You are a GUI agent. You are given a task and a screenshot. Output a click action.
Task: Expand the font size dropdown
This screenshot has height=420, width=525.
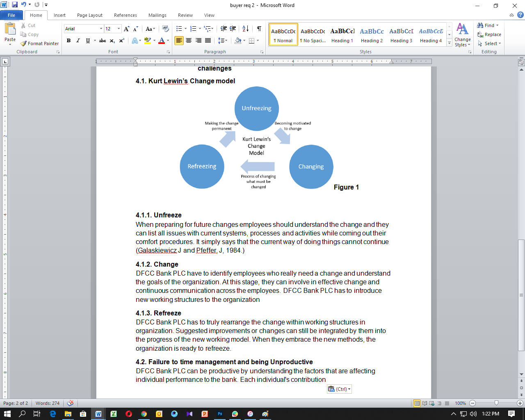[x=119, y=29]
